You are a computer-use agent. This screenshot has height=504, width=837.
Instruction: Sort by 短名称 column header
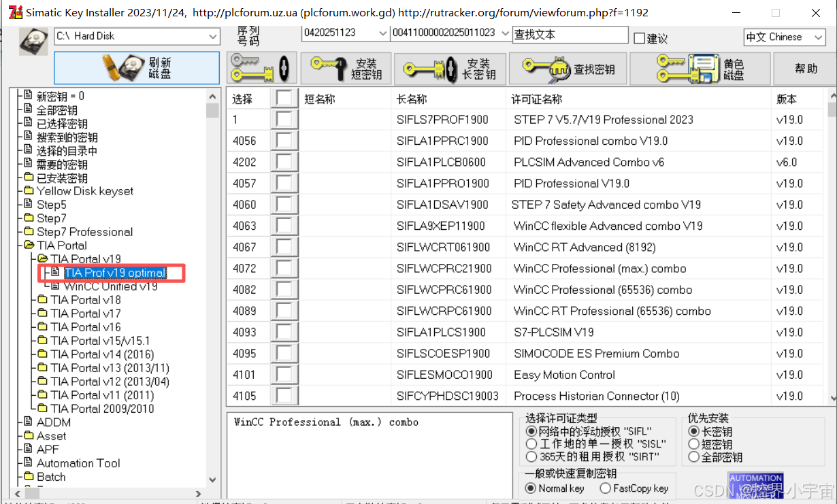pyautogui.click(x=319, y=99)
